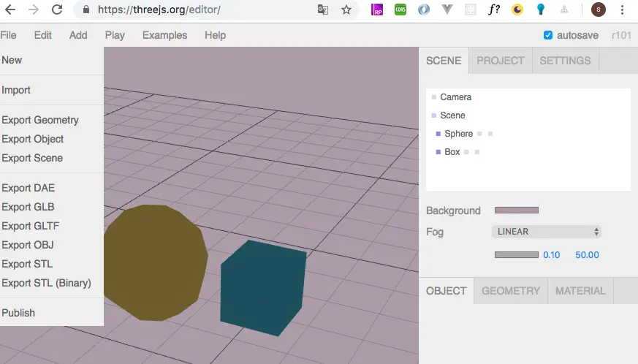The width and height of the screenshot is (638, 364).
Task: Click the faded tree-shaped extension icon
Action: coord(564,10)
